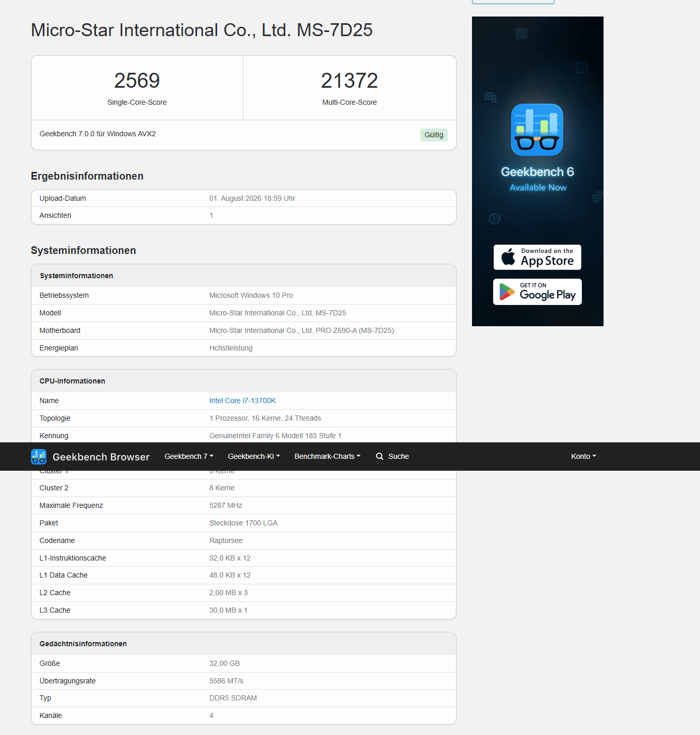Image resolution: width=700 pixels, height=735 pixels.
Task: Click the DDR5 SDRAM type value
Action: [x=233, y=698]
